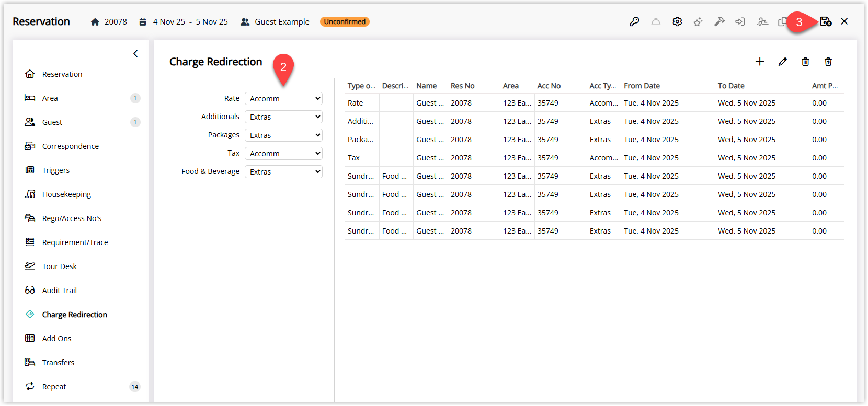Open the Tour Desk section
868x406 pixels.
pos(60,266)
